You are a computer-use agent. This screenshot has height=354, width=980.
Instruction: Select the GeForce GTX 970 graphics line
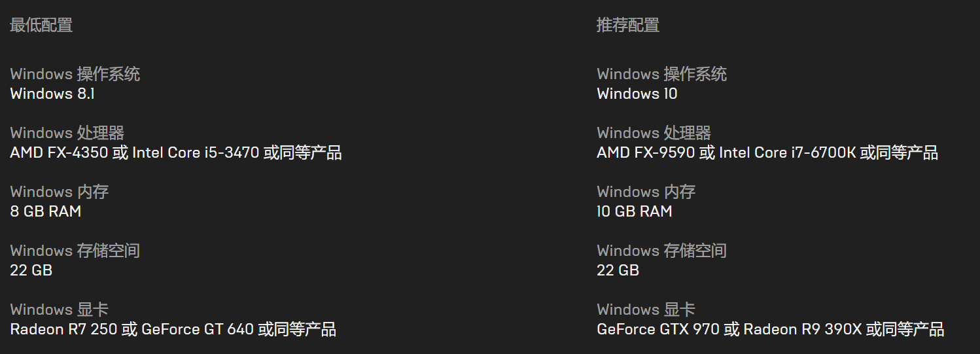pos(771,329)
